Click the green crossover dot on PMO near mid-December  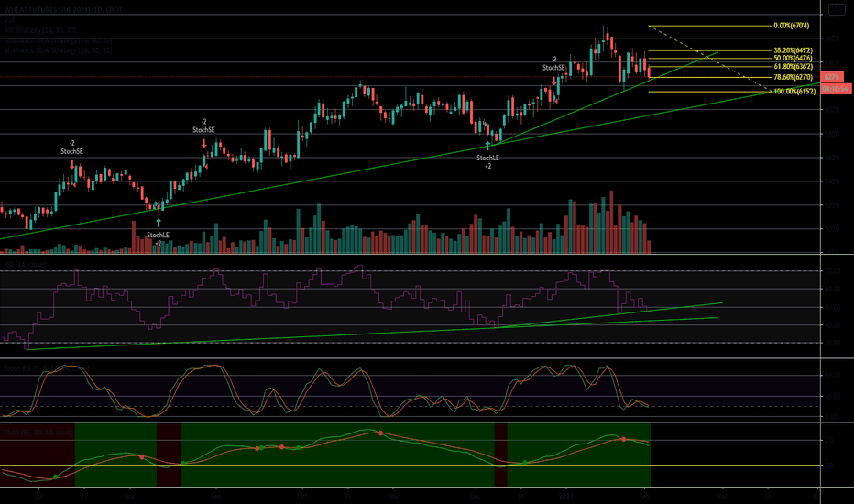coord(525,463)
